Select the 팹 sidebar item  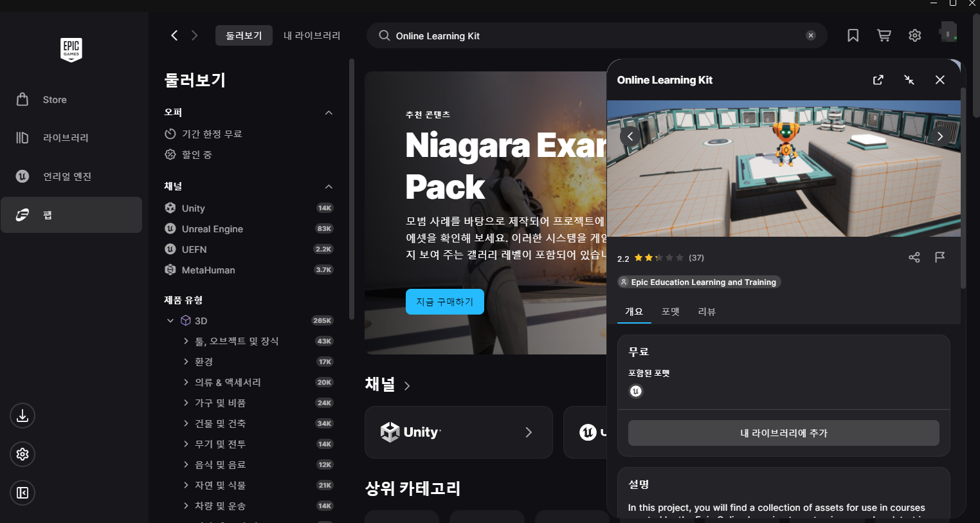[x=71, y=215]
